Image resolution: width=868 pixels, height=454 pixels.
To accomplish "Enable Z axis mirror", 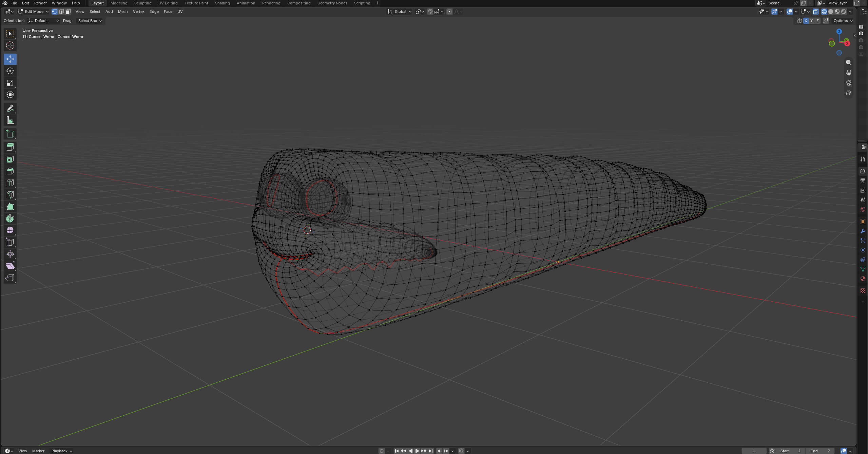I will pos(817,21).
